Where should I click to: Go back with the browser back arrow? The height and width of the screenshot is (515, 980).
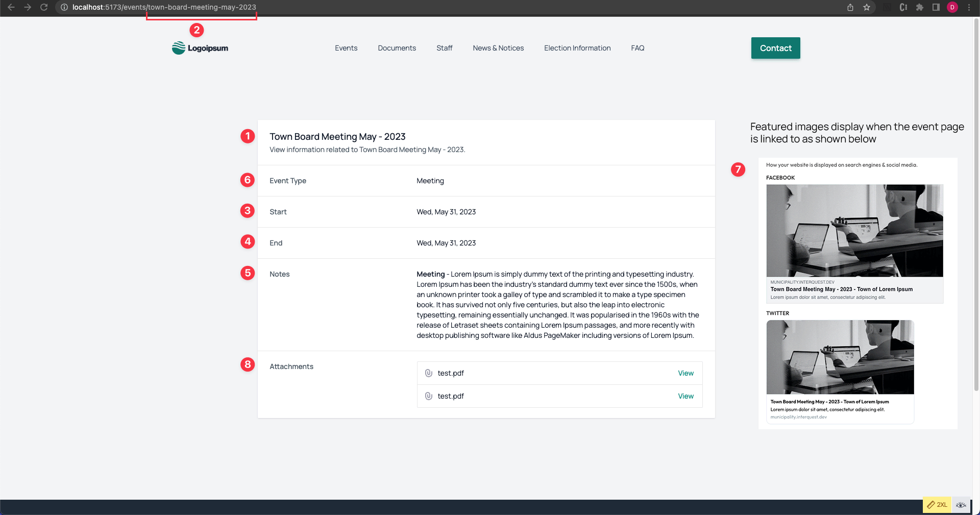click(x=11, y=7)
